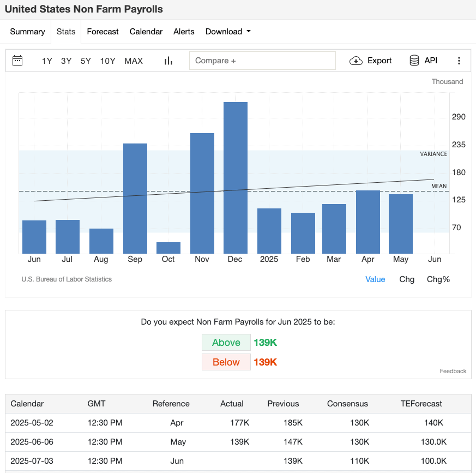Open the vertical ellipsis options menu

459,61
